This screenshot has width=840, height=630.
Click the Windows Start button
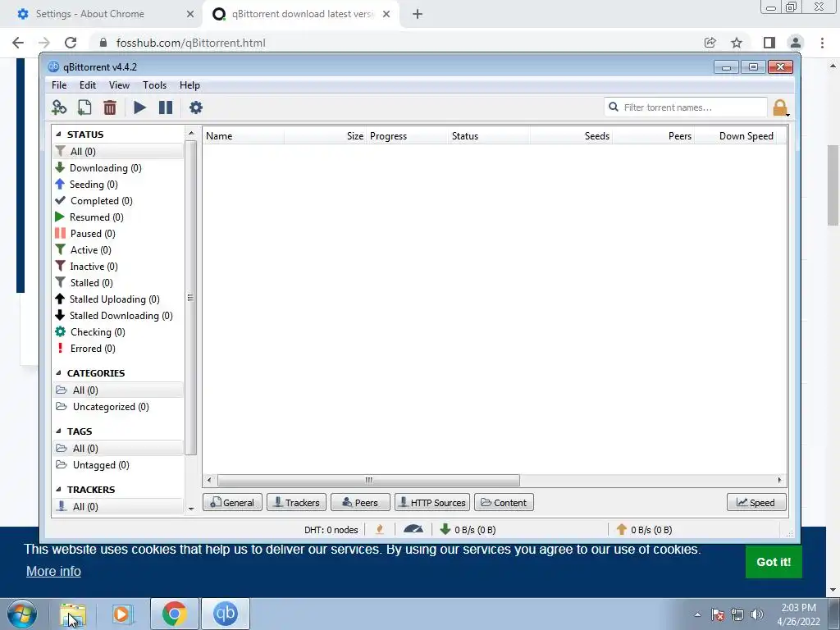(x=22, y=614)
